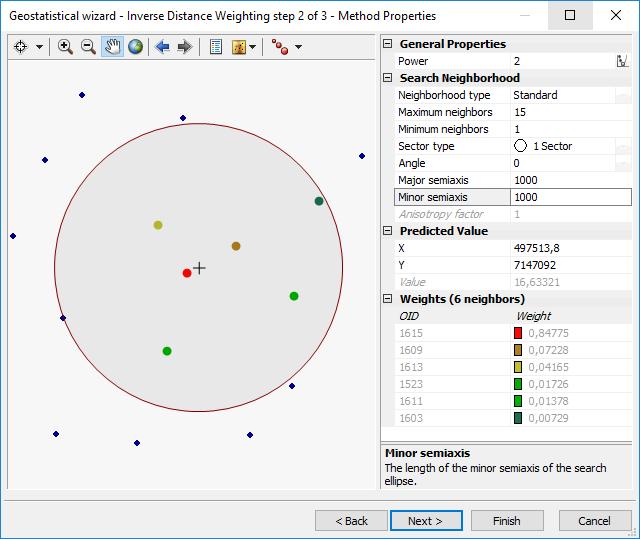640x539 pixels.
Task: Open the preview surface dropdown arrow
Action: coord(253,47)
